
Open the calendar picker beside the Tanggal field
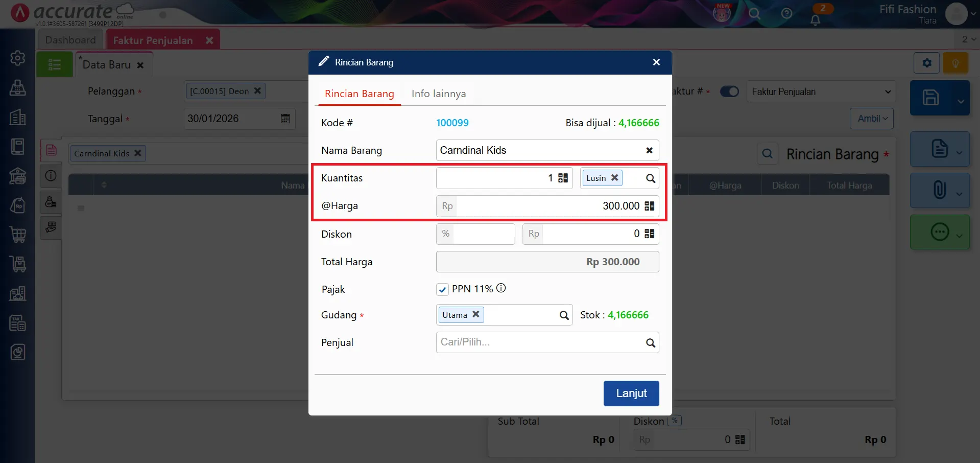285,118
